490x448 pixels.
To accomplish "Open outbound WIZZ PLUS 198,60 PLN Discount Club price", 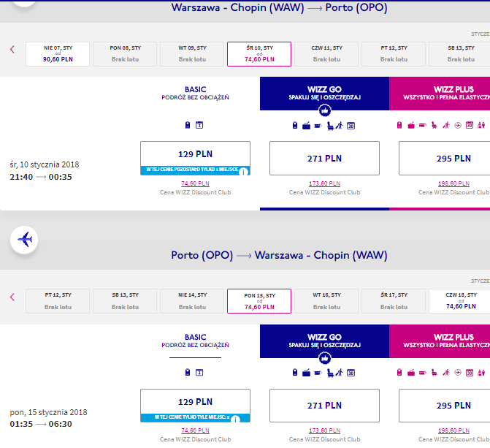I will click(453, 183).
